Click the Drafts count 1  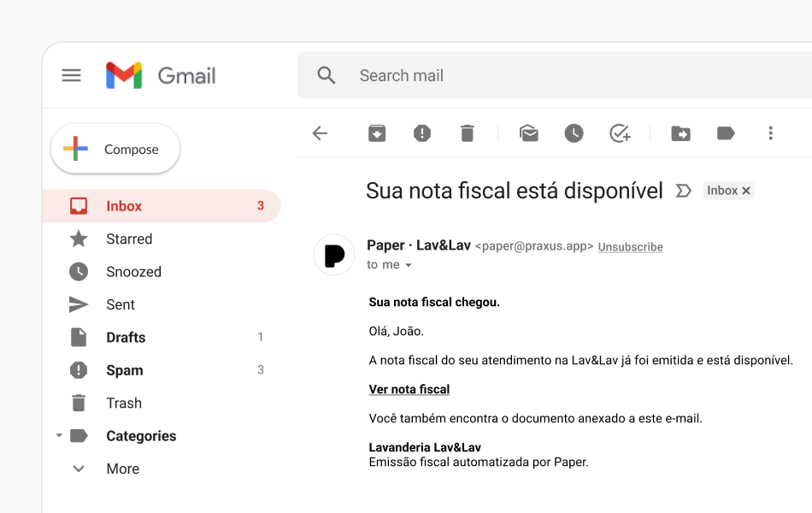click(x=261, y=338)
